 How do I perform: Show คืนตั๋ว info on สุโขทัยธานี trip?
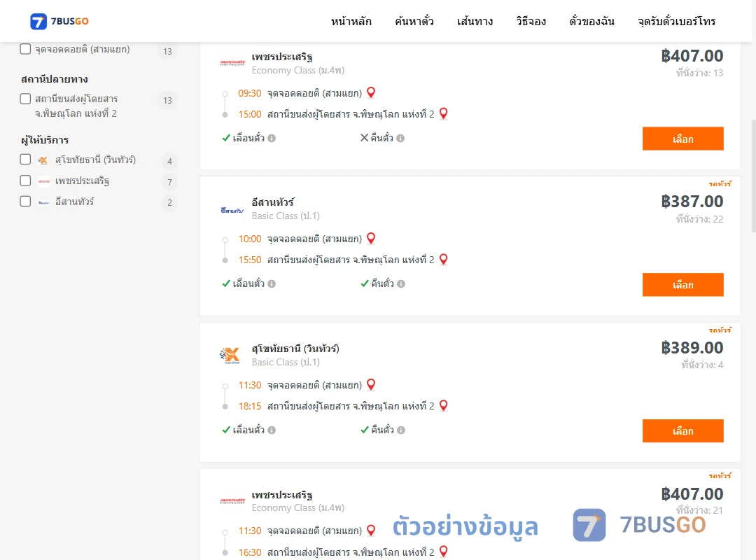pyautogui.click(x=401, y=430)
